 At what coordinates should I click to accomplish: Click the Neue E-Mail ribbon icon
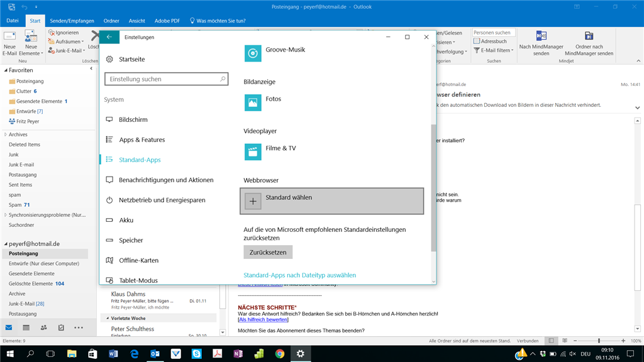coord(10,43)
